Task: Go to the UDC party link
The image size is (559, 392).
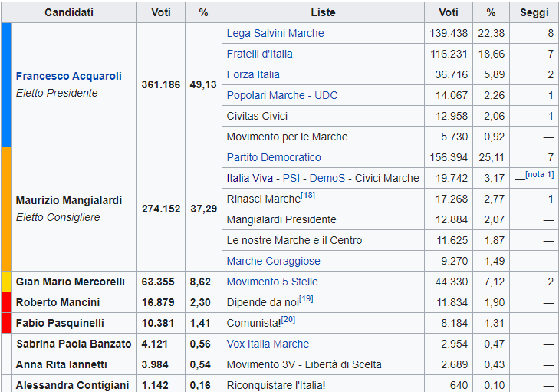Action: (x=325, y=95)
